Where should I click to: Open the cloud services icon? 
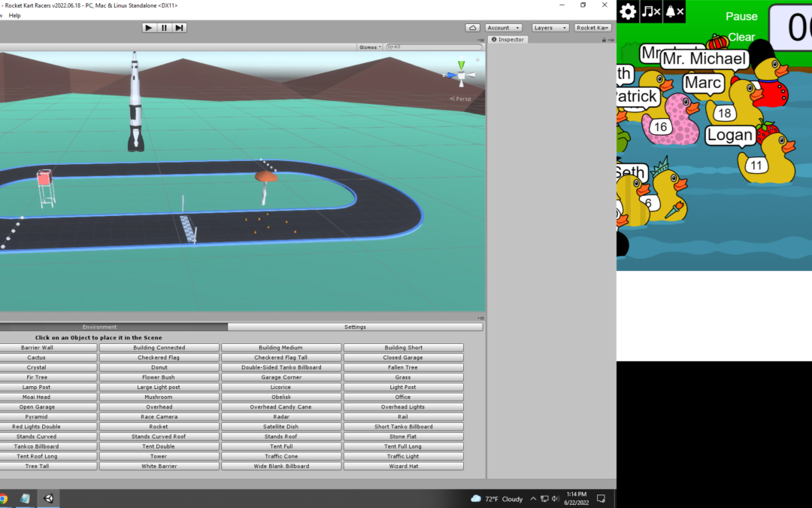click(472, 28)
